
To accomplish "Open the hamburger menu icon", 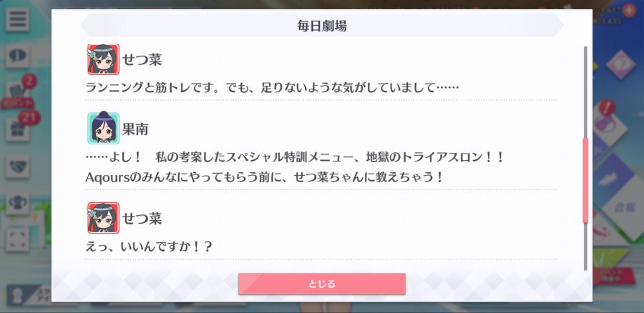I will 17,19.
